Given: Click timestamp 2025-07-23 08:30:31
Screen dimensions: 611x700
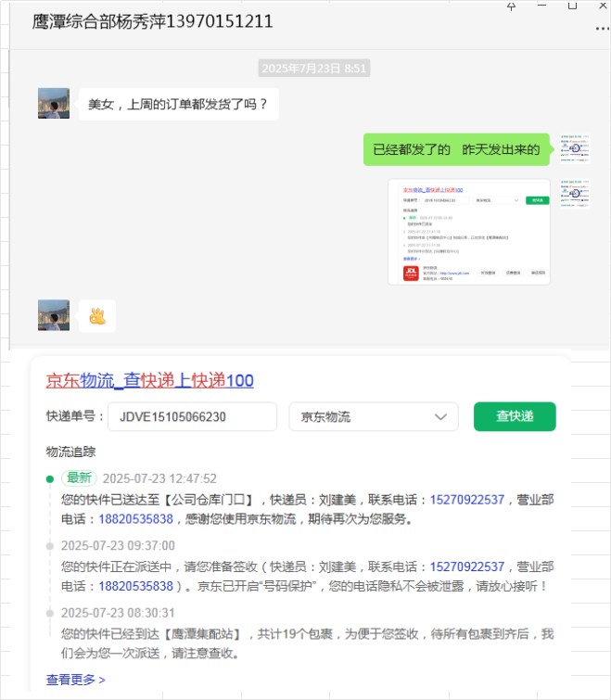Looking at the screenshot, I should click(118, 613).
